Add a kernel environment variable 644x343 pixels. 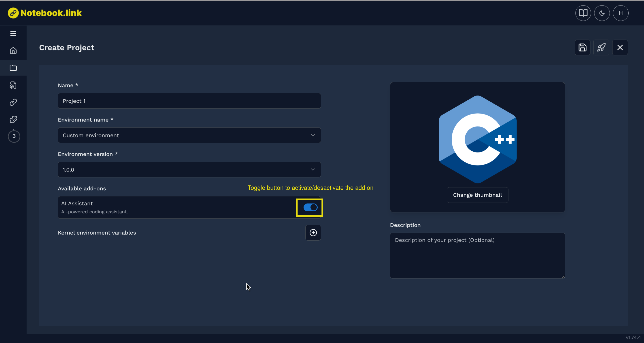tap(313, 233)
